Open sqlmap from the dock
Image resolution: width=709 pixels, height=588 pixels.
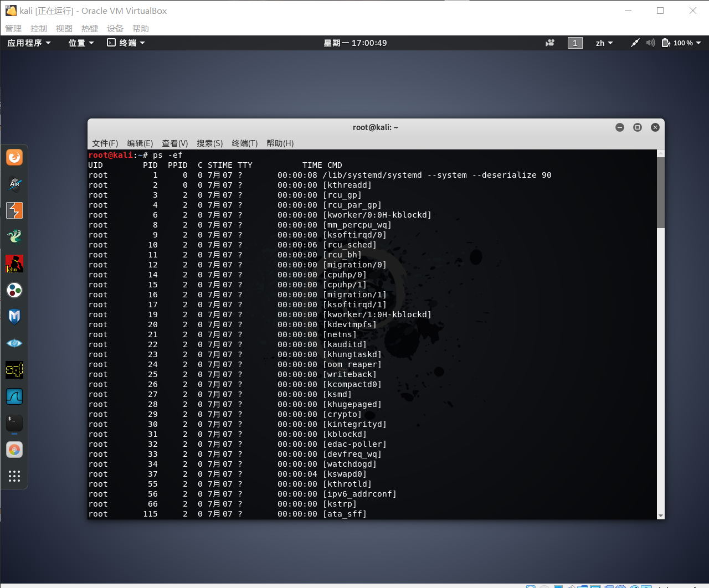pos(14,370)
